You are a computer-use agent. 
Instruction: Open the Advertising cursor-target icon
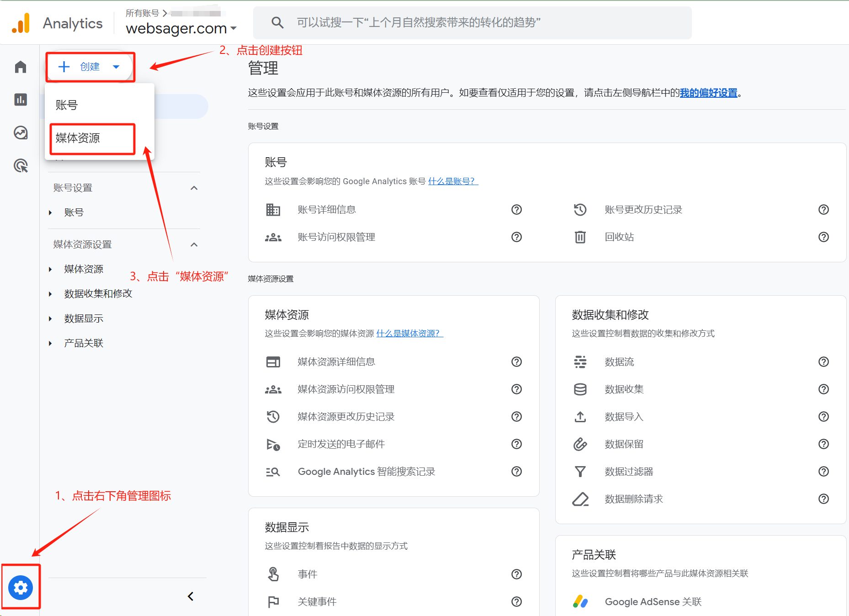[x=21, y=165]
